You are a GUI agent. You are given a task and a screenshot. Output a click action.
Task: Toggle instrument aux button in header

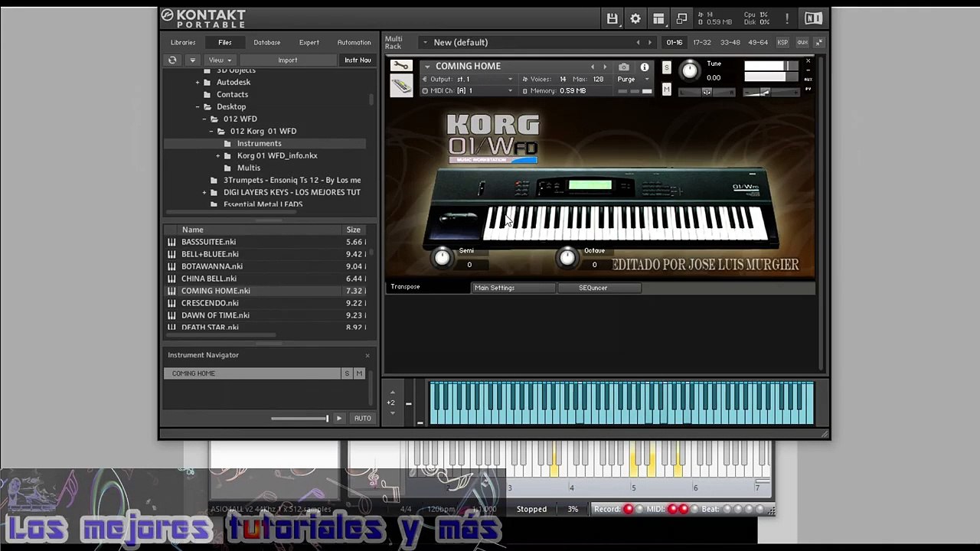pos(808,79)
